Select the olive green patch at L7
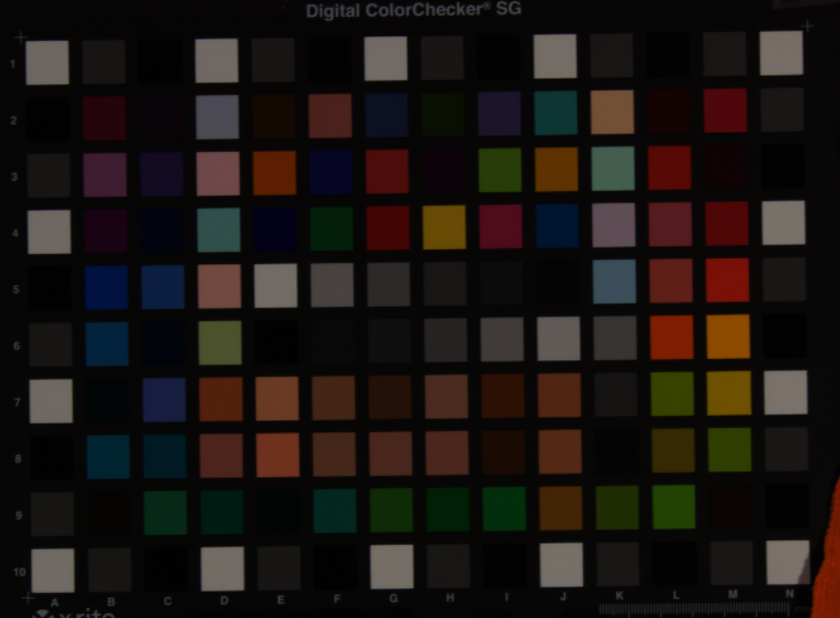 pyautogui.click(x=672, y=394)
